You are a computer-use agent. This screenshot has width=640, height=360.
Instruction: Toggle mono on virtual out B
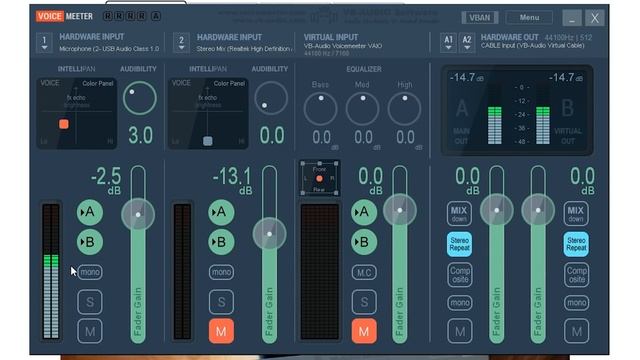tap(576, 302)
